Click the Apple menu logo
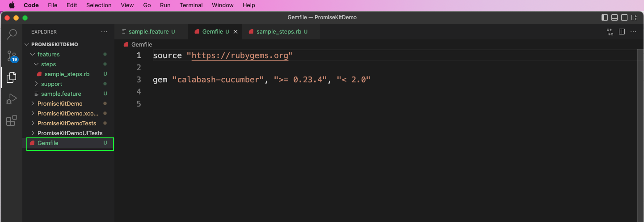Viewport: 644px width, 222px height. tap(12, 5)
